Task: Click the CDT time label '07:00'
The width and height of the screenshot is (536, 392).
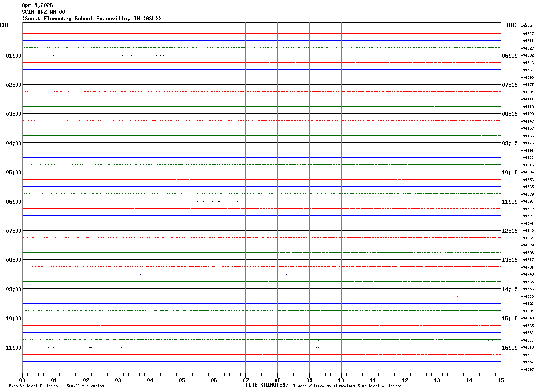Action: [x=14, y=231]
